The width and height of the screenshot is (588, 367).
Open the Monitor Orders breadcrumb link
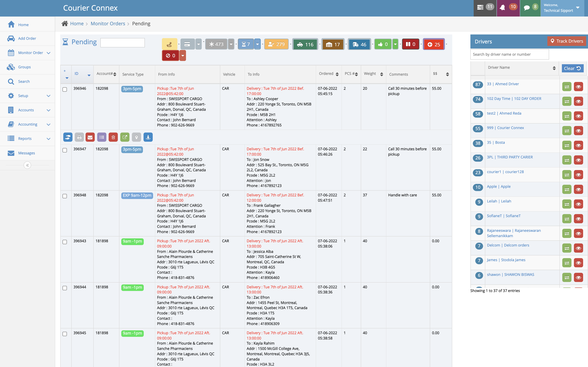(108, 23)
